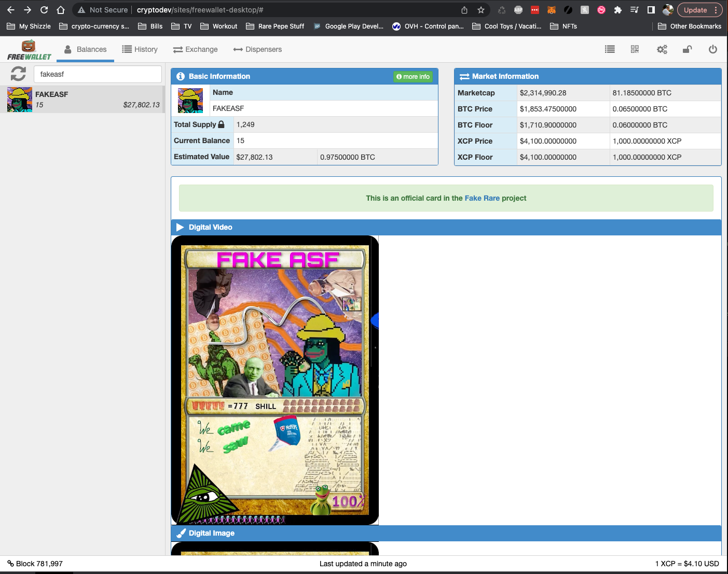Click the 1 XCP = $4.10 USD rate
Image resolution: width=728 pixels, height=574 pixels.
tap(687, 564)
